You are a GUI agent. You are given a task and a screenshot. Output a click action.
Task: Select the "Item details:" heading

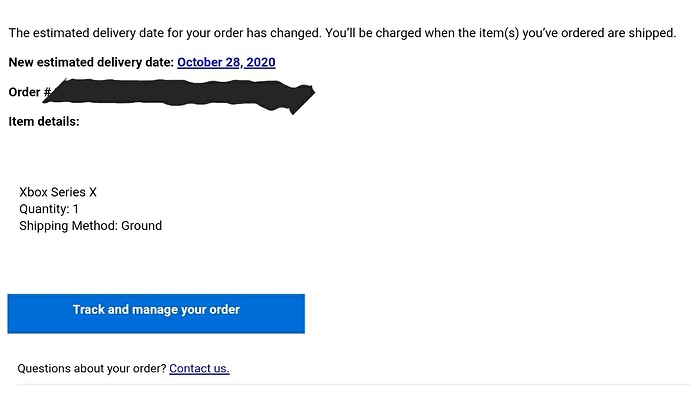[x=44, y=121]
